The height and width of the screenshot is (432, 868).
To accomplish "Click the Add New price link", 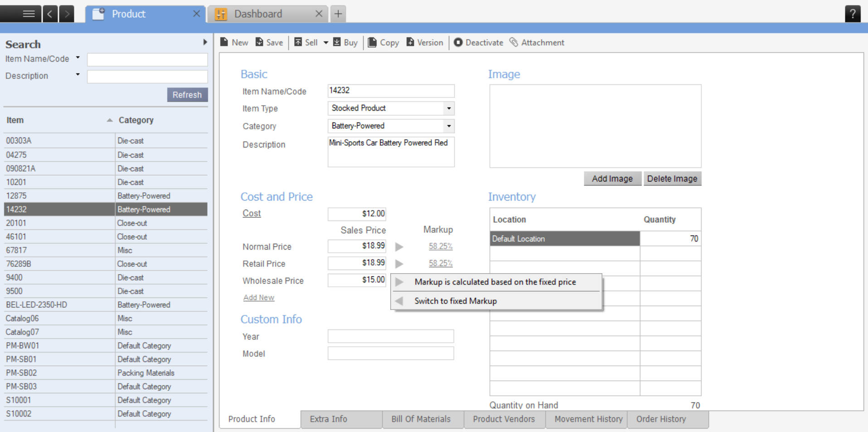I will pos(258,298).
